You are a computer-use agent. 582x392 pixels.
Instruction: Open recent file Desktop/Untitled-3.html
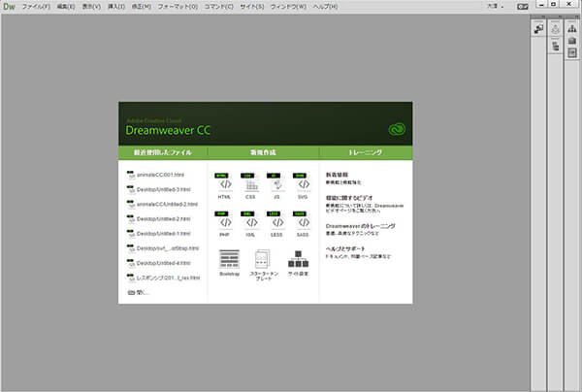(x=159, y=189)
